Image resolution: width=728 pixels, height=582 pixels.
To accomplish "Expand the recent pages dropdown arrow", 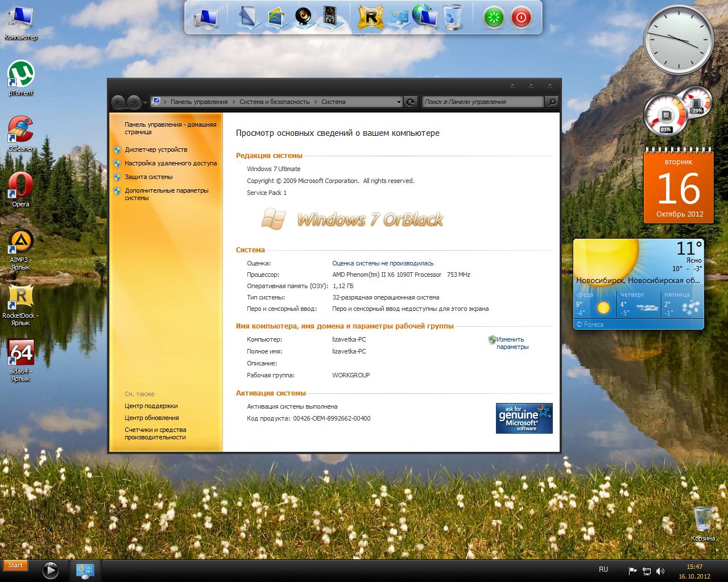I will click(145, 102).
